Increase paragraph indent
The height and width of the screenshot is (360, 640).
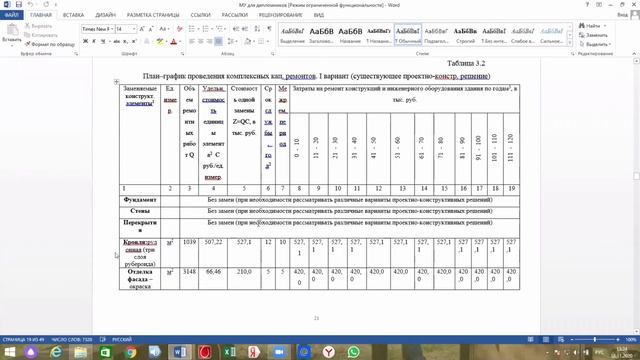coord(245,29)
